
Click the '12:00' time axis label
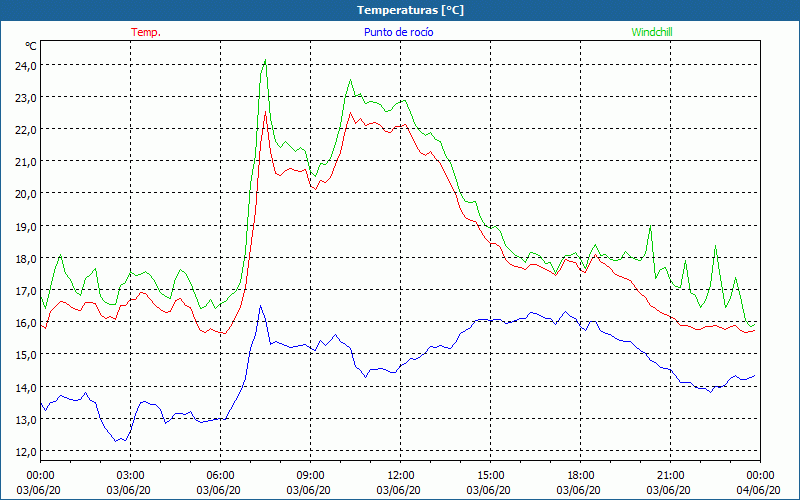(x=401, y=476)
